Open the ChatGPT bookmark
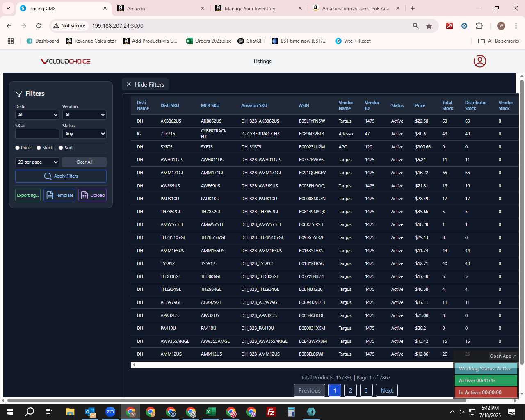 [251, 41]
